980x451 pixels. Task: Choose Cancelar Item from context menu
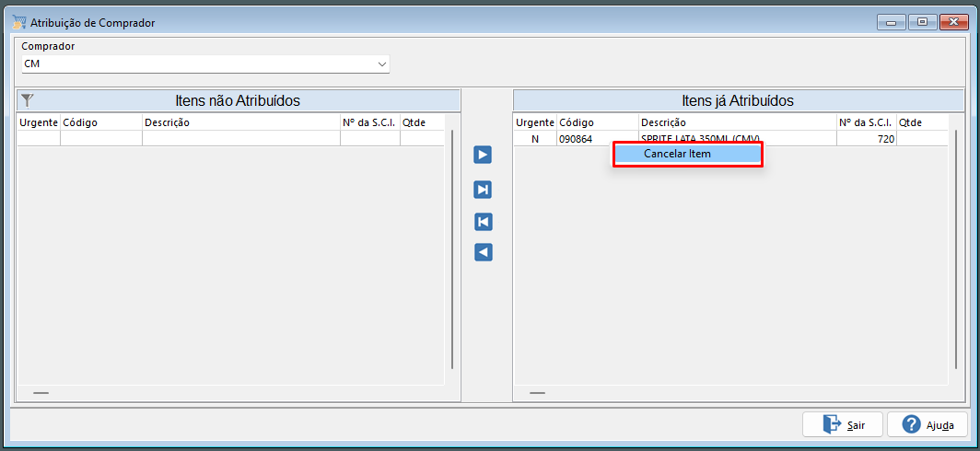coord(687,154)
